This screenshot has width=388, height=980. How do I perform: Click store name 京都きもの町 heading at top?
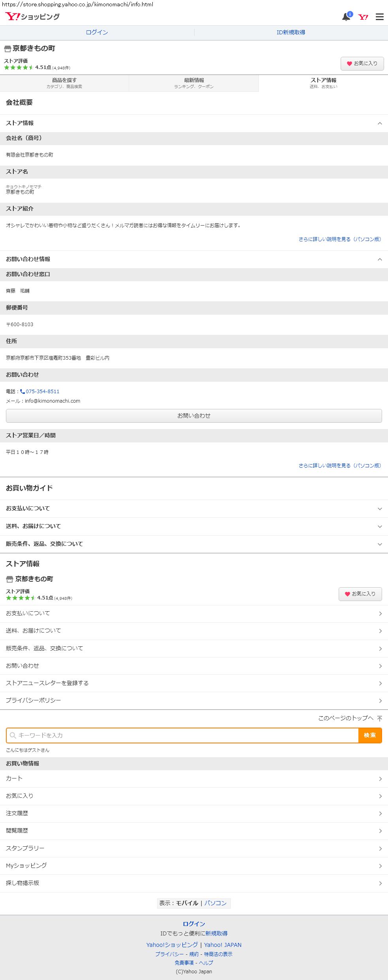click(34, 49)
